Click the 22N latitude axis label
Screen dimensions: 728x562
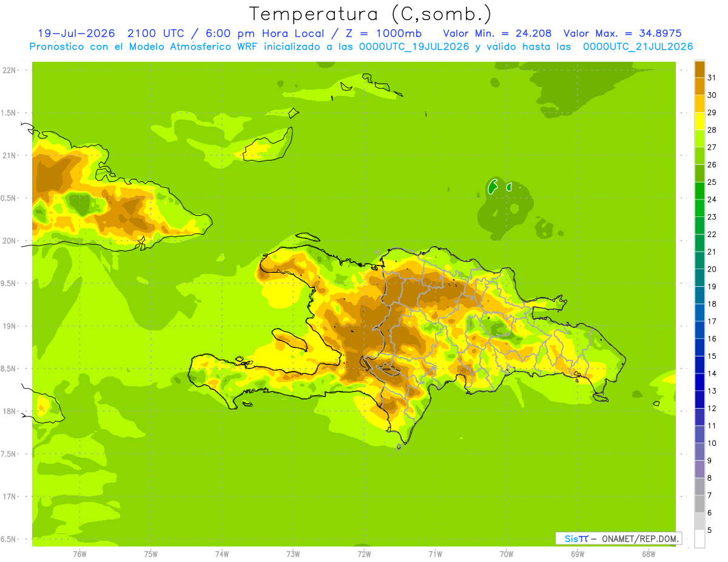pyautogui.click(x=9, y=70)
